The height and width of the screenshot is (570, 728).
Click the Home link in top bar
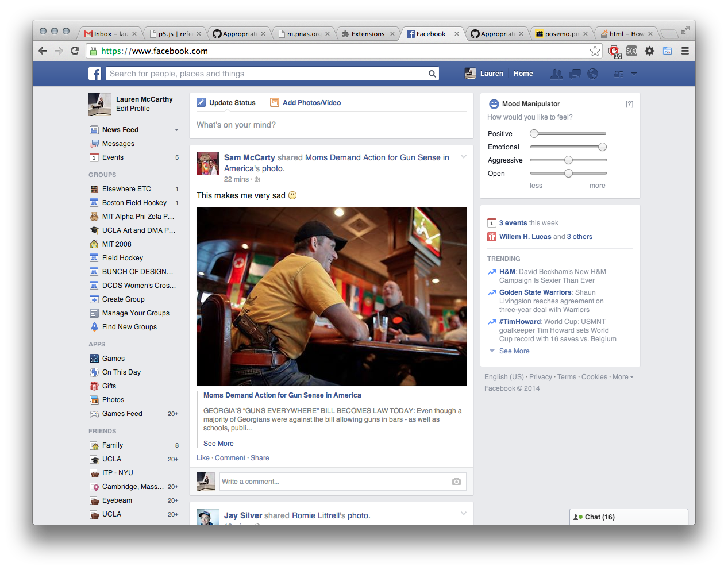click(x=523, y=74)
